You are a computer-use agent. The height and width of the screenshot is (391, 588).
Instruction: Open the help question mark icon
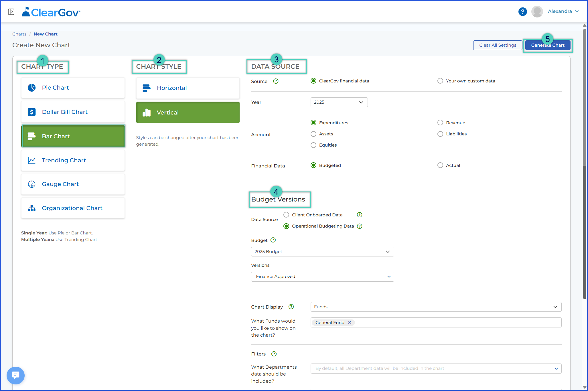click(522, 12)
